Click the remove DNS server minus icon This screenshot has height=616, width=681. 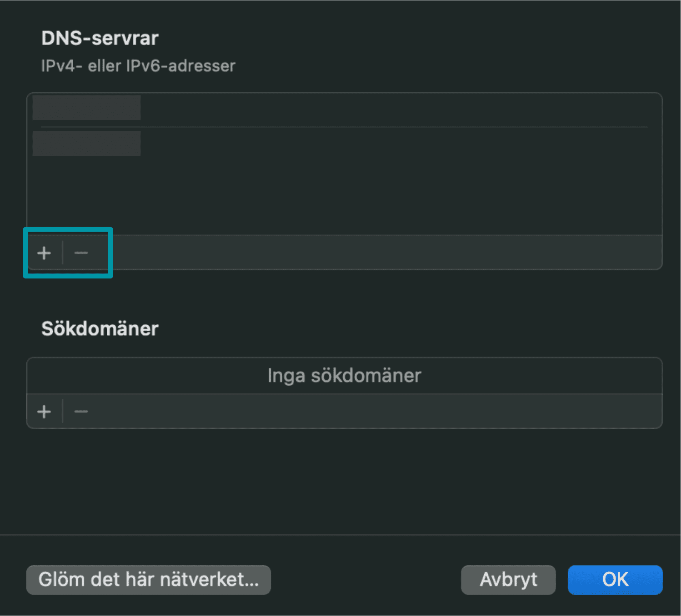pos(81,253)
